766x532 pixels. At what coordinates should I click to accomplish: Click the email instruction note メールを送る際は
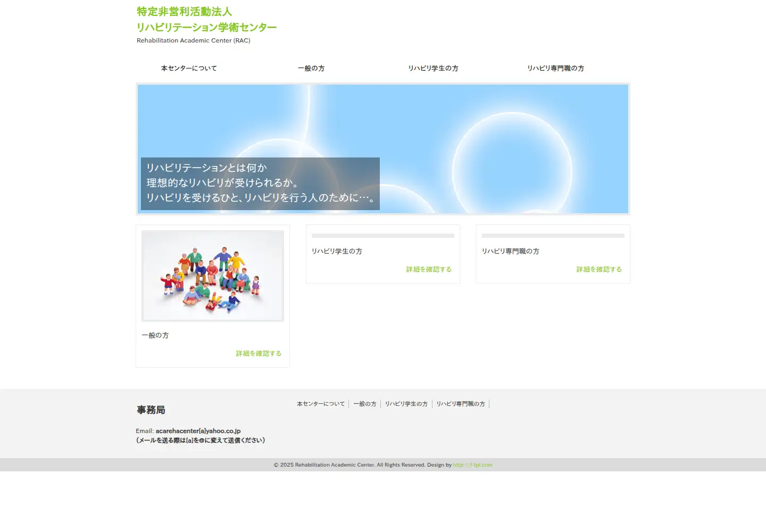(x=201, y=440)
